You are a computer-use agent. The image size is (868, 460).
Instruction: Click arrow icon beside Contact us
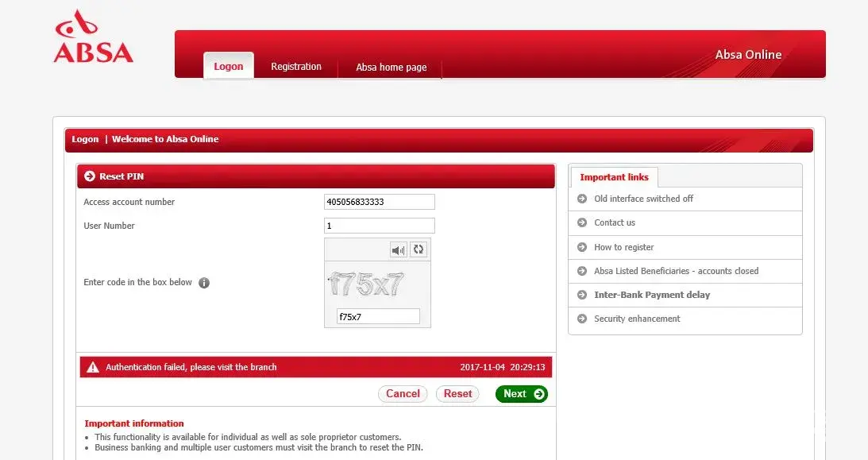pyautogui.click(x=582, y=222)
